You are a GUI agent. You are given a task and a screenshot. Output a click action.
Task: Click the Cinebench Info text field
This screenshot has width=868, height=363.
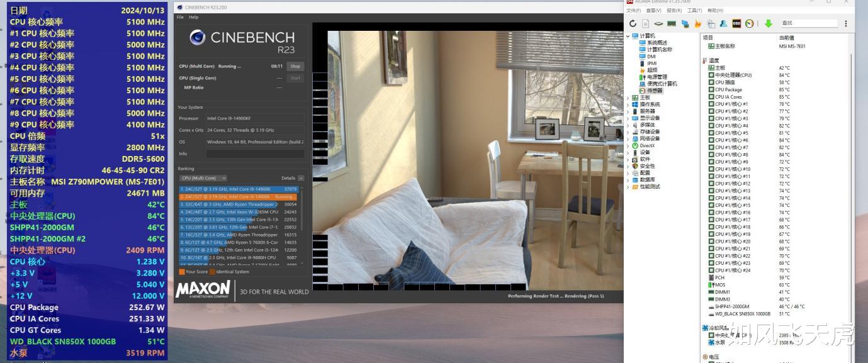(x=255, y=154)
